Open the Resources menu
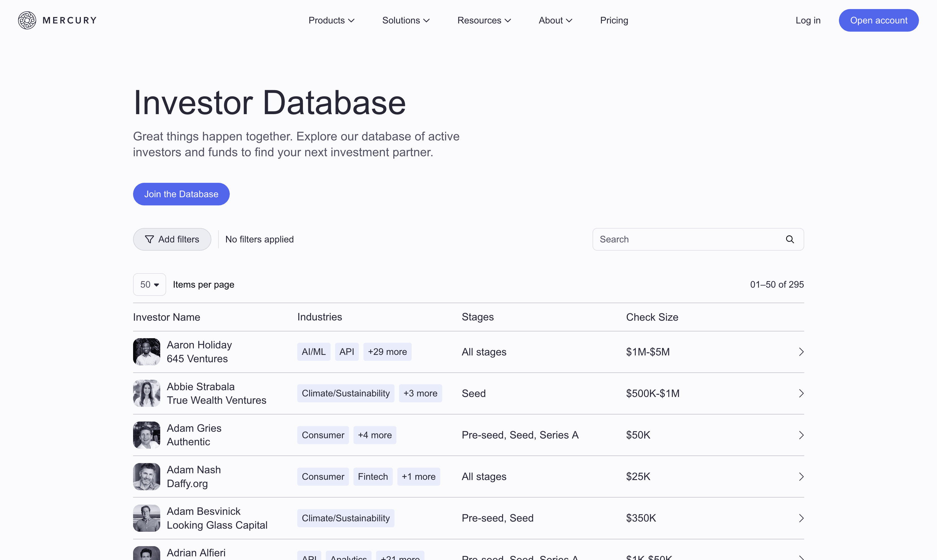 [484, 20]
